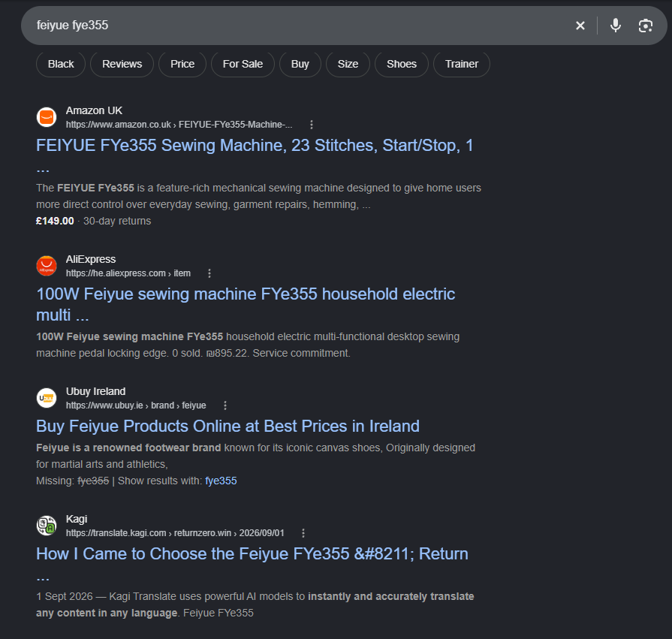Click the AliExpress site favicon
Screen dimensions: 672x639
(x=47, y=266)
